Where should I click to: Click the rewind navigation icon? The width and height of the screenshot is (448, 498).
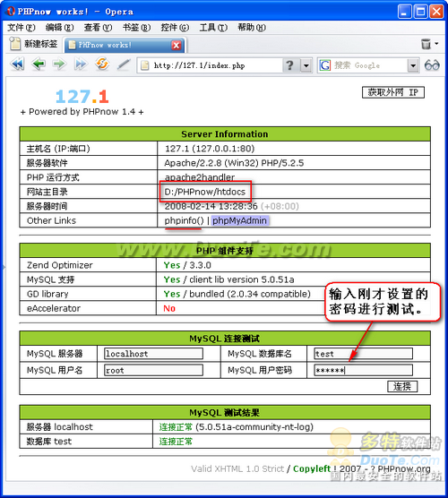pos(17,64)
